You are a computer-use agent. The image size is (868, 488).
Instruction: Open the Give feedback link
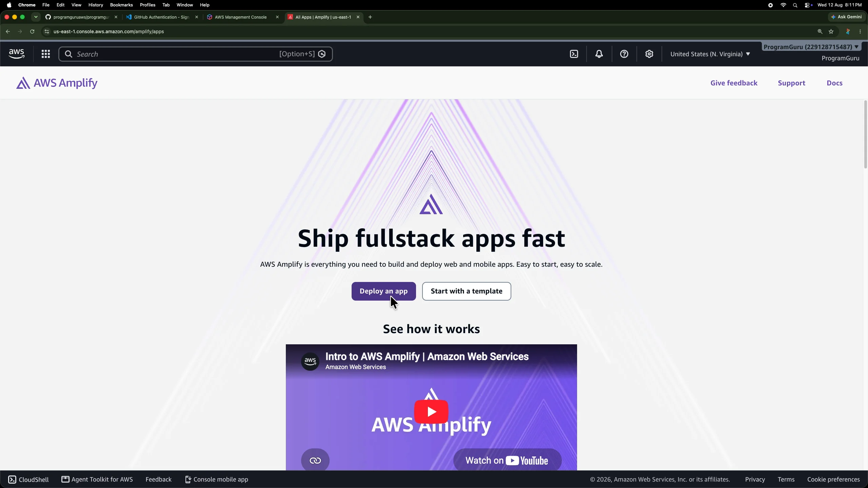click(x=734, y=83)
